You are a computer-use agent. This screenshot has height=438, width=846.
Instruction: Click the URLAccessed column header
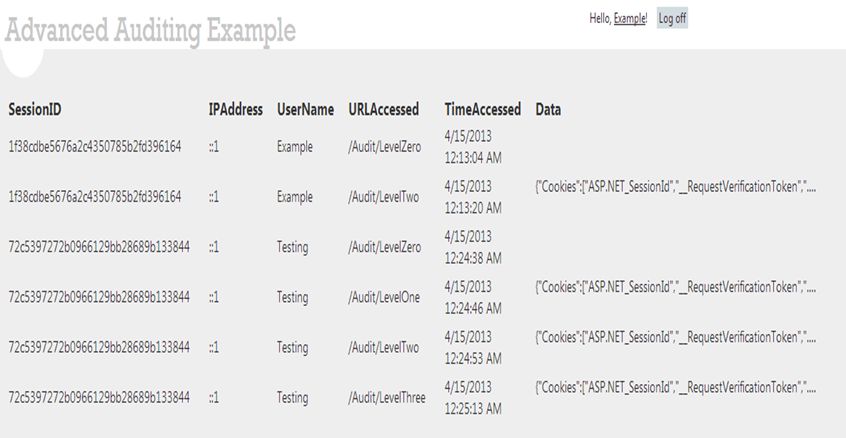pos(383,109)
